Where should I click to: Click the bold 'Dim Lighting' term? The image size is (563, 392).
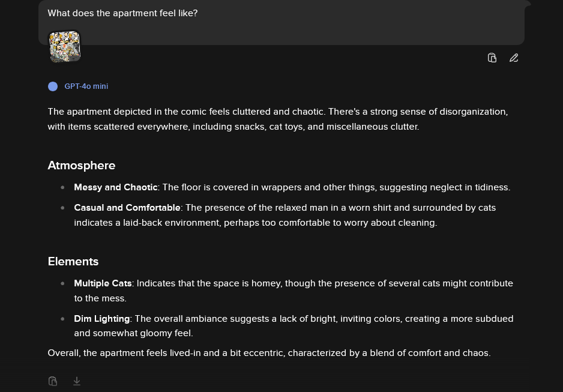point(101,319)
